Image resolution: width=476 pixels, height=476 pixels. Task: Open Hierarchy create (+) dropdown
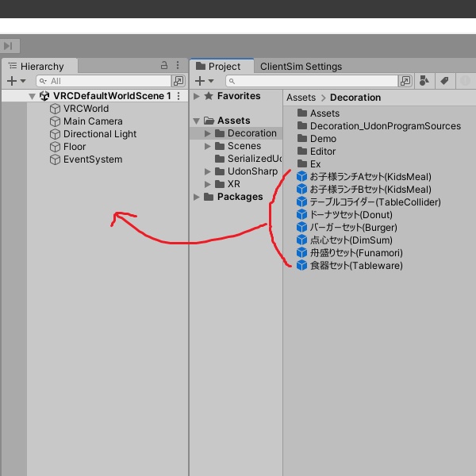(16, 81)
